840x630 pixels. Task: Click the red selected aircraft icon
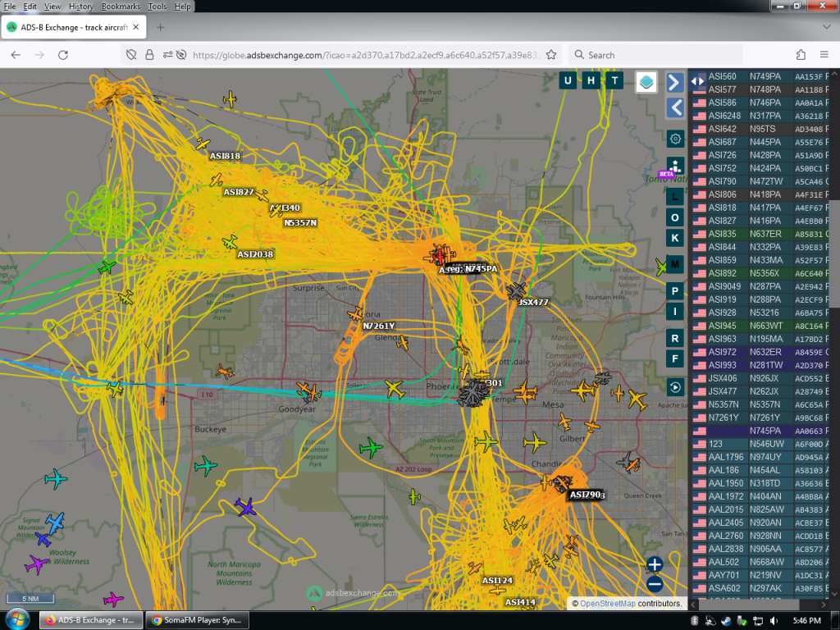coord(440,256)
